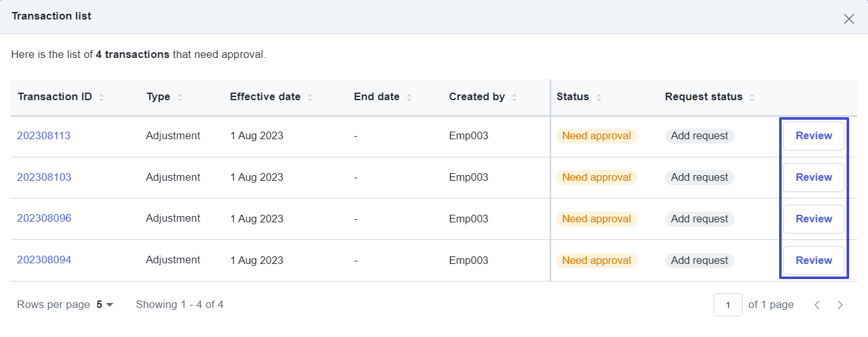Image resolution: width=868 pixels, height=337 pixels.
Task: Review transaction 202308096
Action: pos(813,219)
